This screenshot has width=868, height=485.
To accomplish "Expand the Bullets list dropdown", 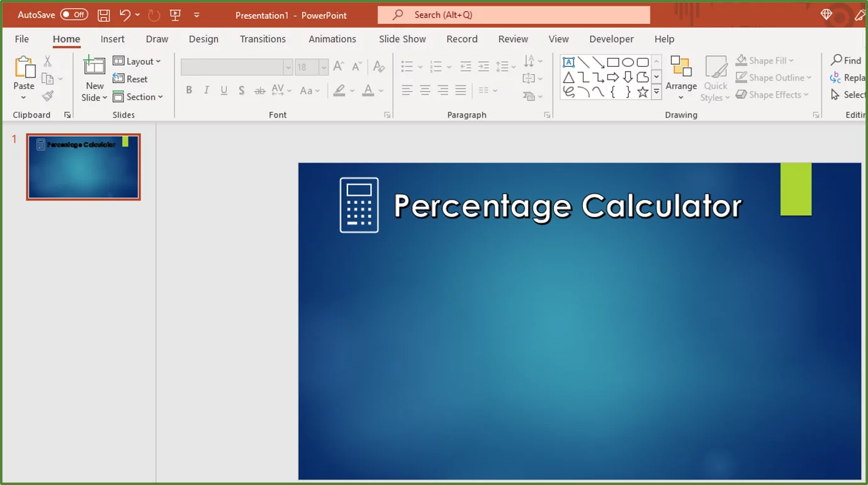I will 420,65.
